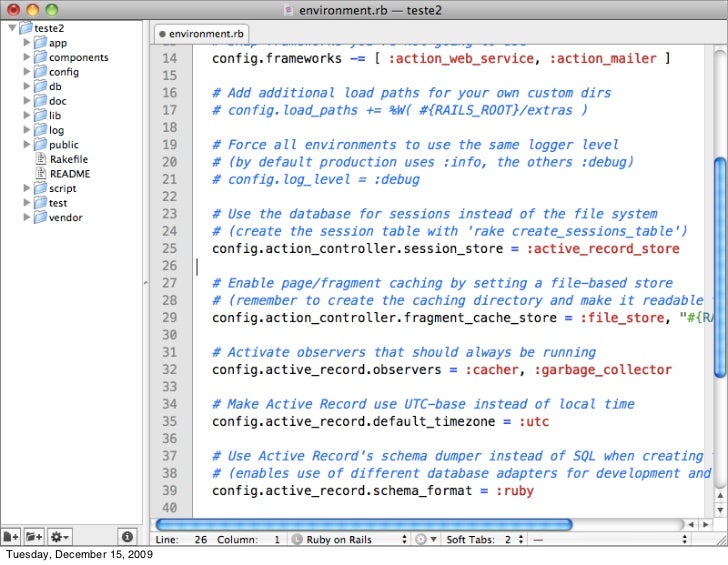Expand the db folder triangle
Image resolution: width=728 pixels, height=565 pixels.
click(x=26, y=86)
